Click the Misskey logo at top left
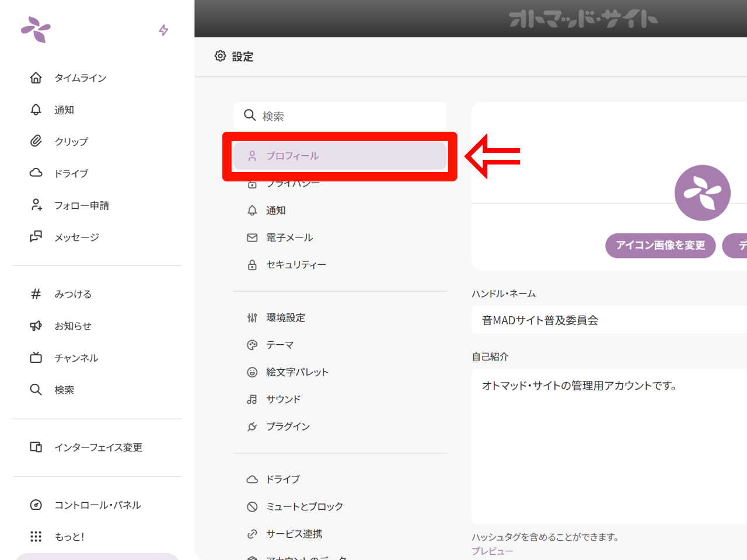This screenshot has width=747, height=560. coord(36,29)
